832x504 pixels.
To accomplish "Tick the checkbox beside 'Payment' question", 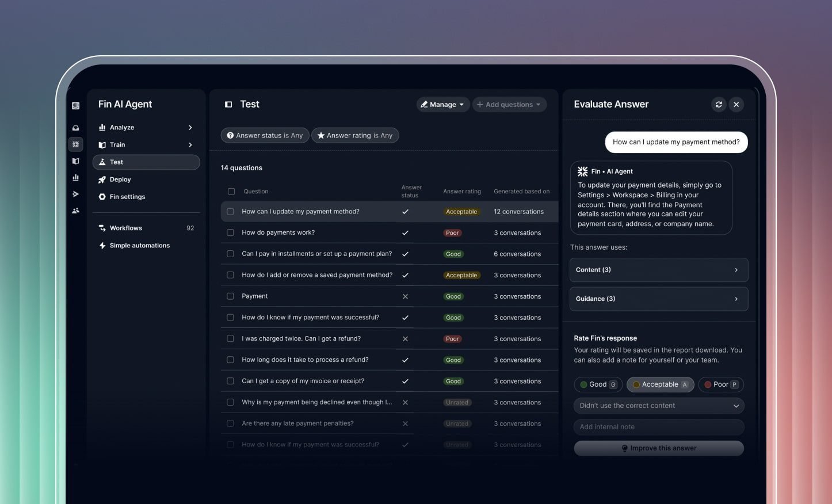I will tap(230, 296).
